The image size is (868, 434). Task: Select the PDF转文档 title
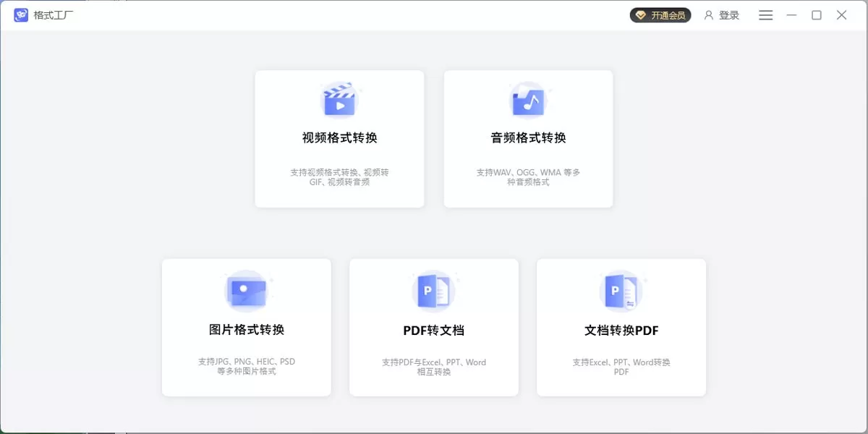(434, 331)
